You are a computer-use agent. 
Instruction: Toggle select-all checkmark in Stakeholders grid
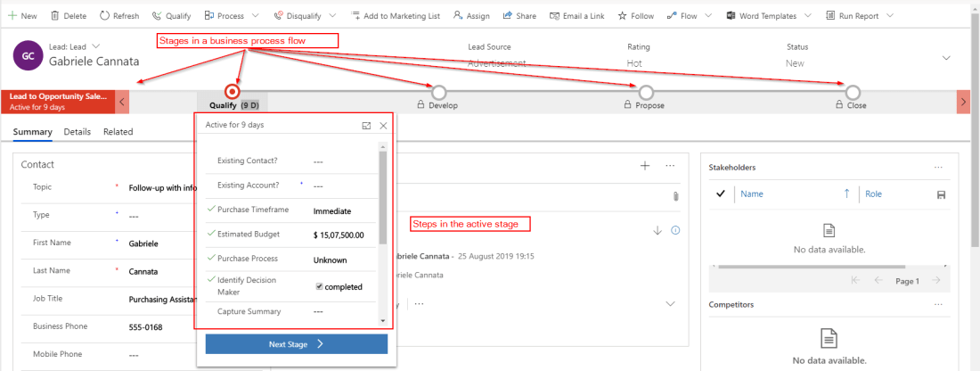pos(720,194)
